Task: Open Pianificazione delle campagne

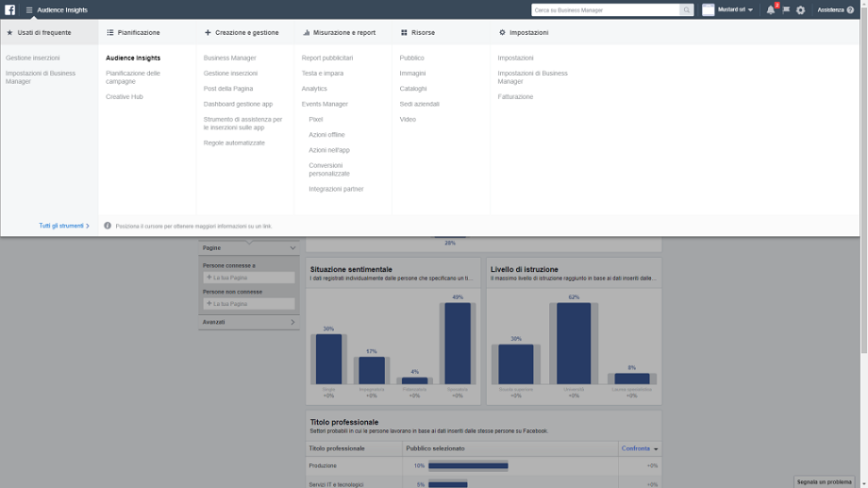Action: (133, 77)
